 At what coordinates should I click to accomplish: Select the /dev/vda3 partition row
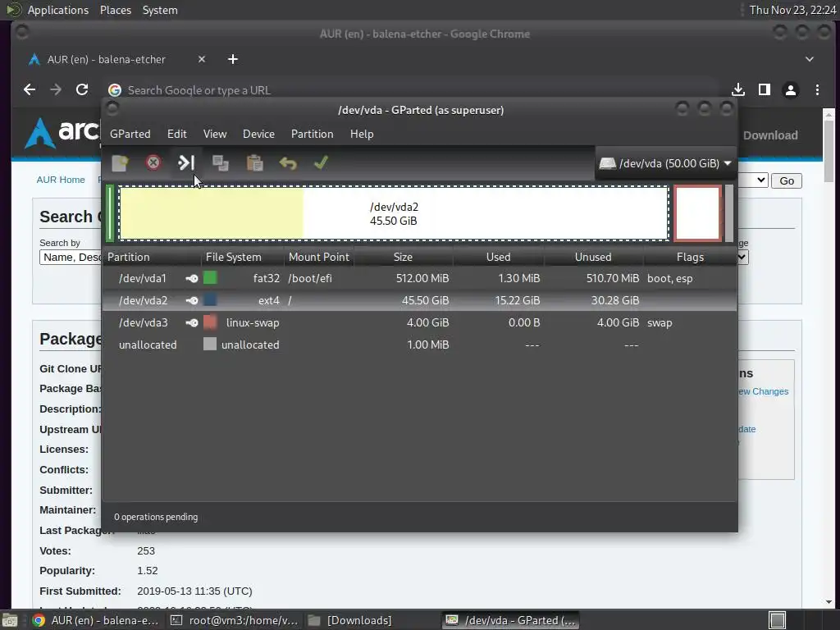(x=419, y=322)
